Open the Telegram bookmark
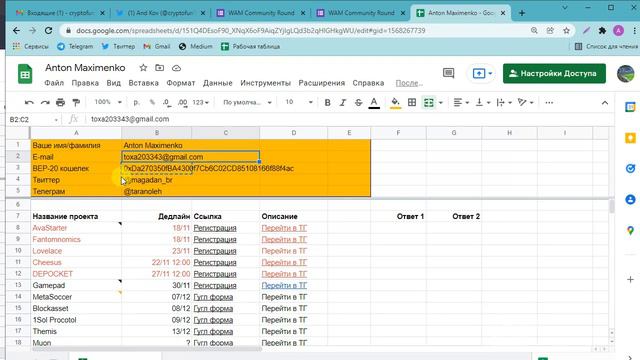Screen dimensions: 640x360 75,47
